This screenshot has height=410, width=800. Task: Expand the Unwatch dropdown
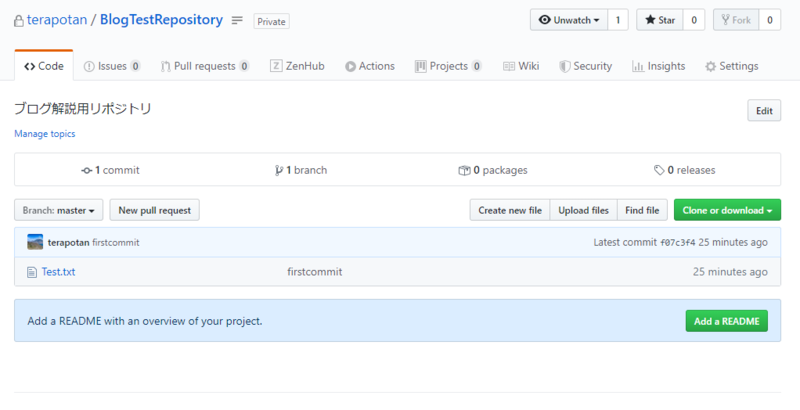(569, 20)
